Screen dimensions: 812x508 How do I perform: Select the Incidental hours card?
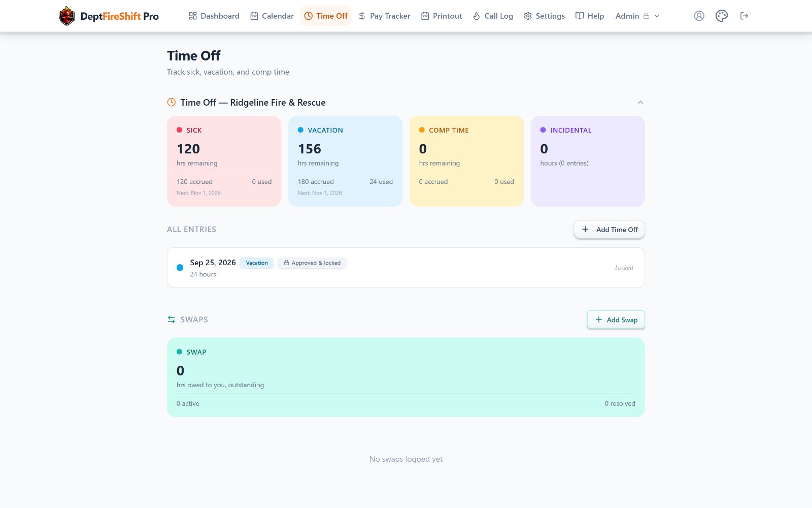588,161
